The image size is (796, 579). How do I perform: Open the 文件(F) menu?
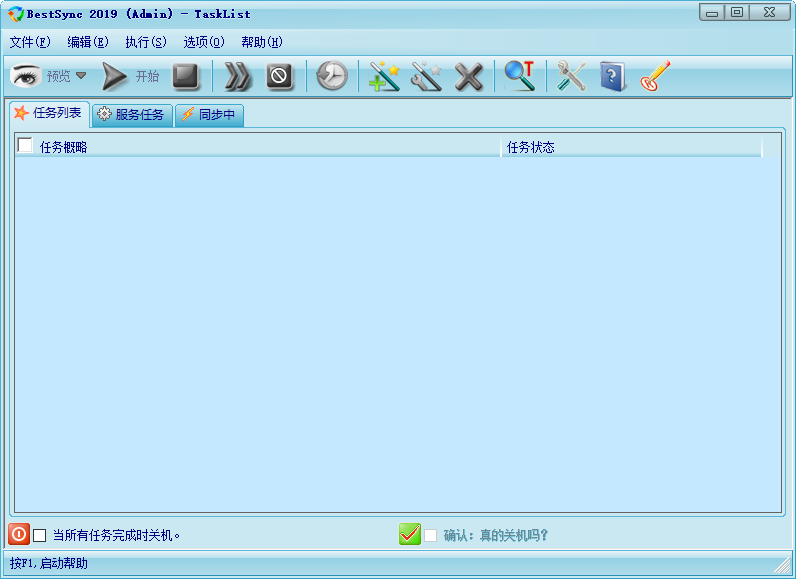pyautogui.click(x=29, y=42)
